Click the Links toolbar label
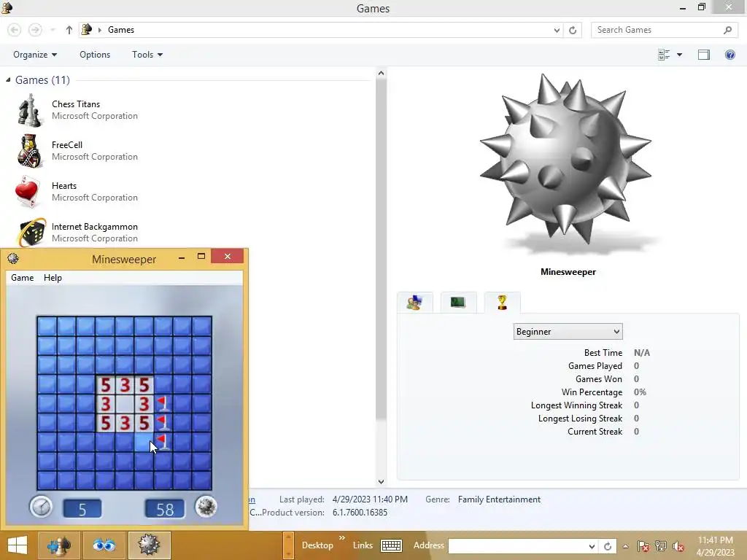This screenshot has height=560, width=747. coord(363,545)
